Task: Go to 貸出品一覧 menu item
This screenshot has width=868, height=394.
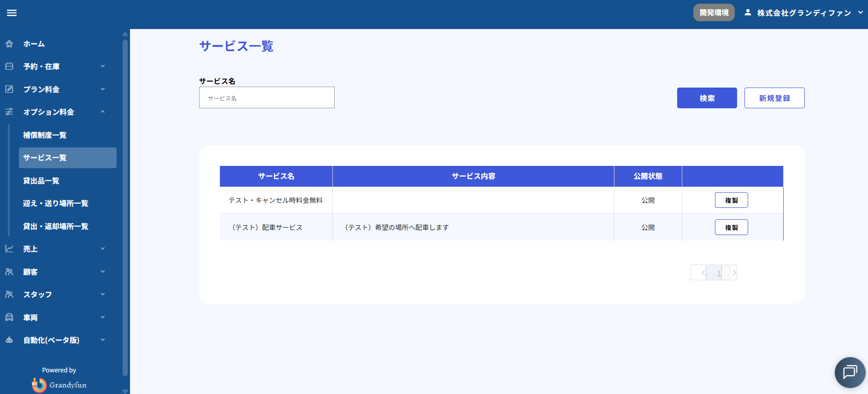Action: tap(41, 181)
